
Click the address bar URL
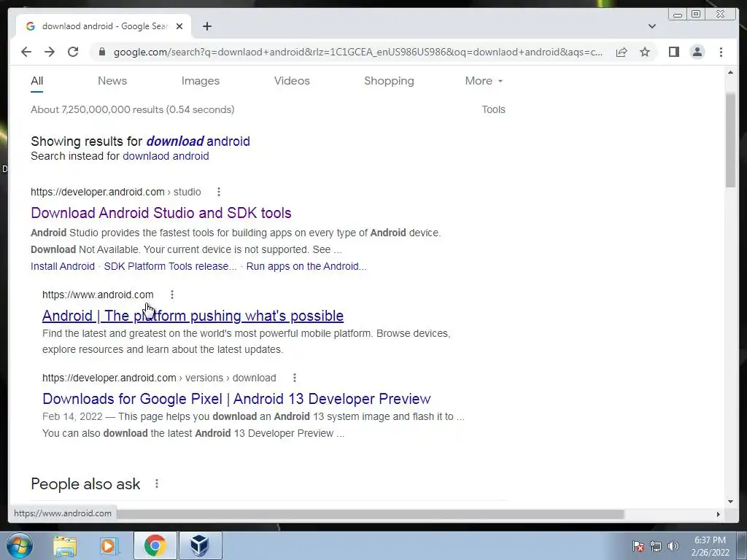coord(358,52)
